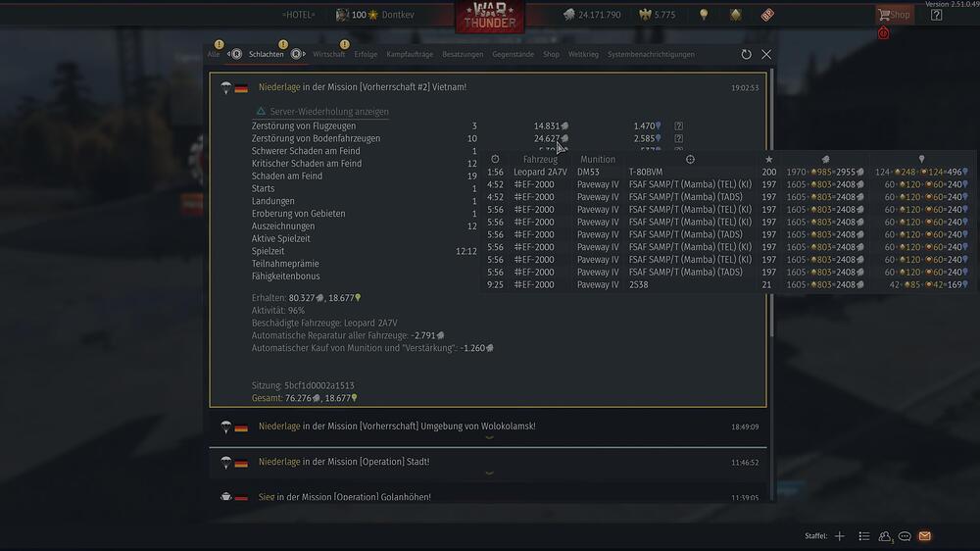Click the player name Dontkev
Screen dimensions: 980x551
click(x=398, y=15)
